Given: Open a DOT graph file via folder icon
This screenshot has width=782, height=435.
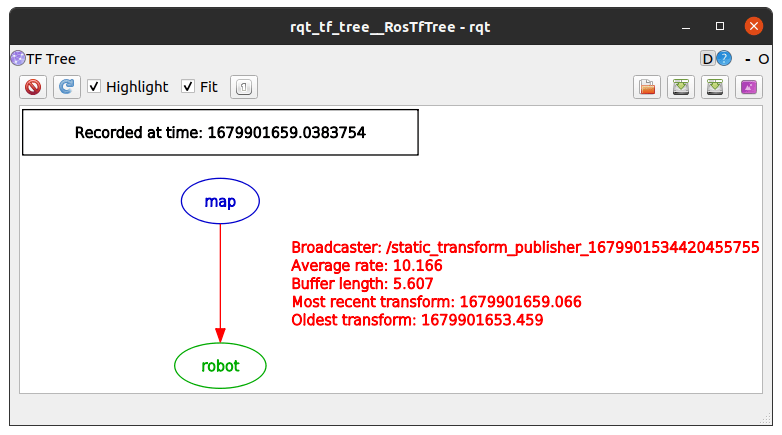Looking at the screenshot, I should click(647, 87).
